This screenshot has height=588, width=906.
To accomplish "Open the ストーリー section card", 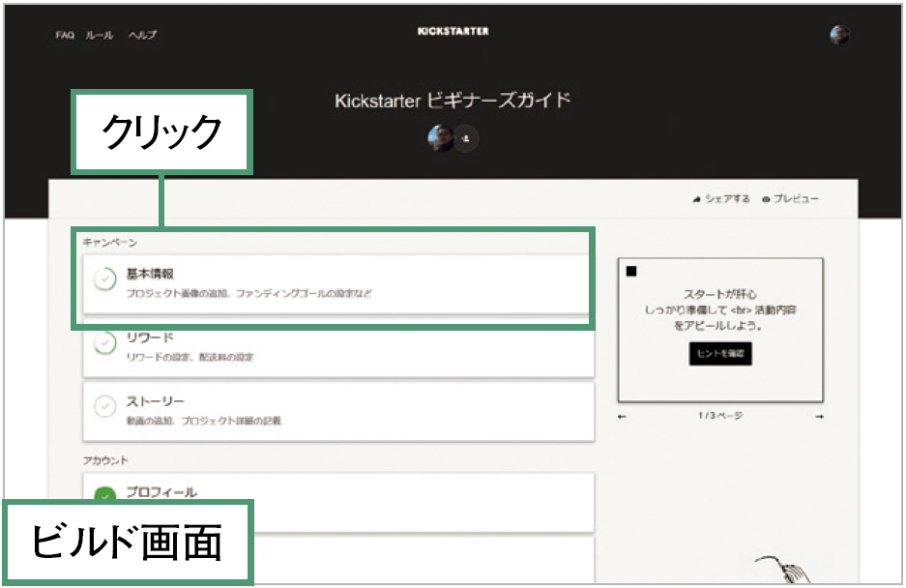I will (x=338, y=410).
